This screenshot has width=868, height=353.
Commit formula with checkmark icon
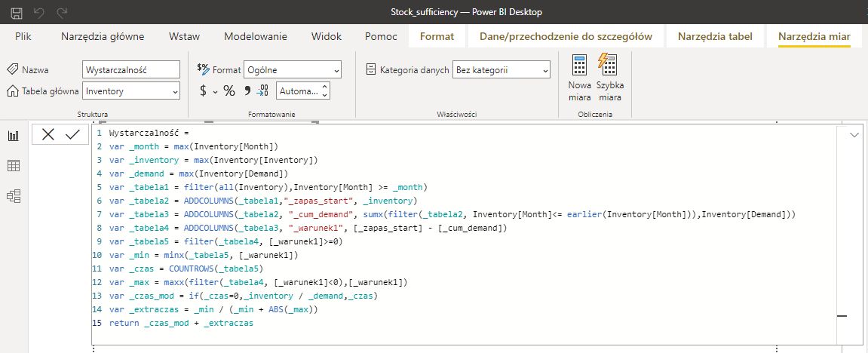point(72,134)
